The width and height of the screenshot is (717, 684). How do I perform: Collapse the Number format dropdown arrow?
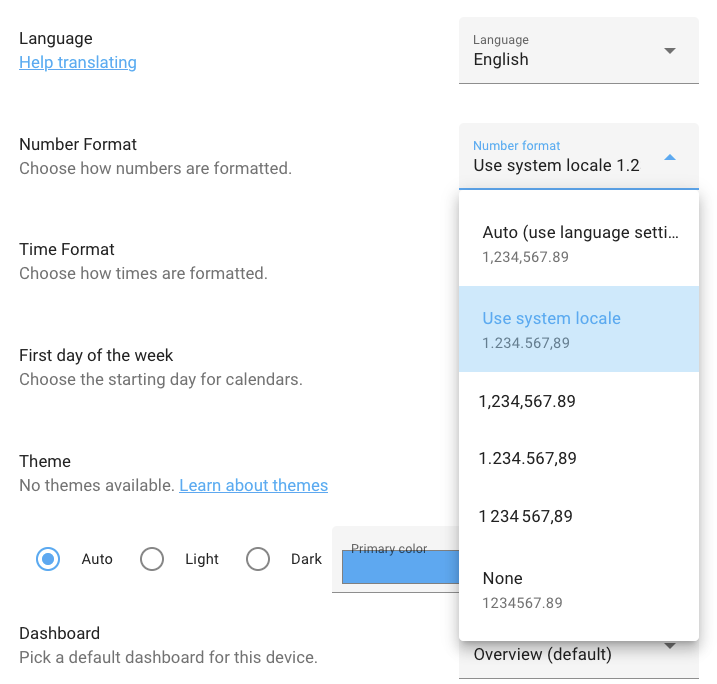click(670, 157)
